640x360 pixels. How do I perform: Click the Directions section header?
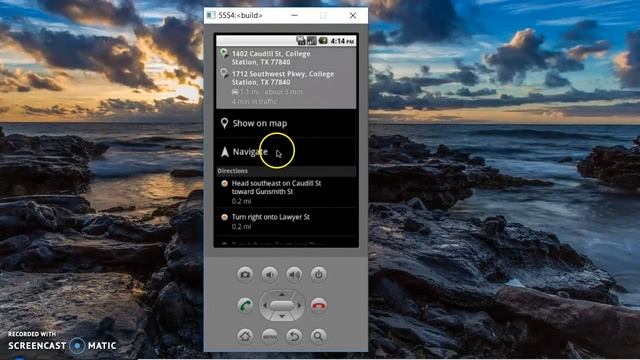286,171
